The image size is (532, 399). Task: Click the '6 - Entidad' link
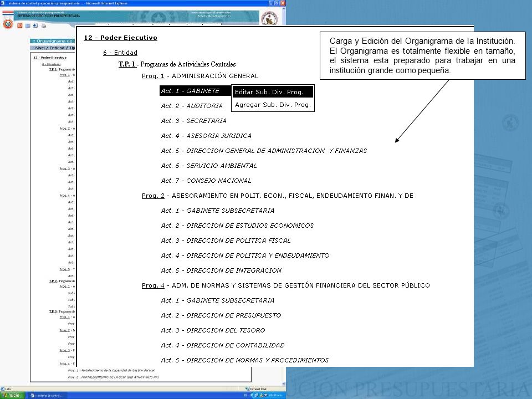[x=120, y=53]
